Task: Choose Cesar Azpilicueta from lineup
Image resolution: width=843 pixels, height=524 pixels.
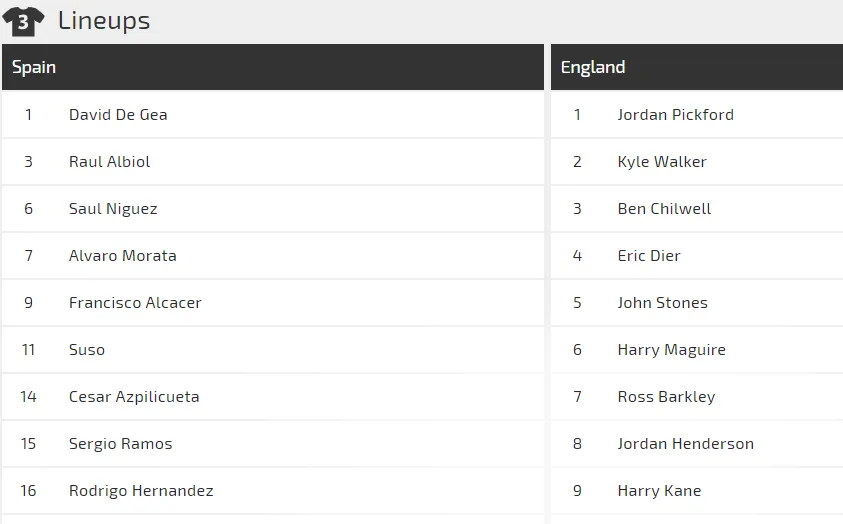Action: tap(134, 397)
